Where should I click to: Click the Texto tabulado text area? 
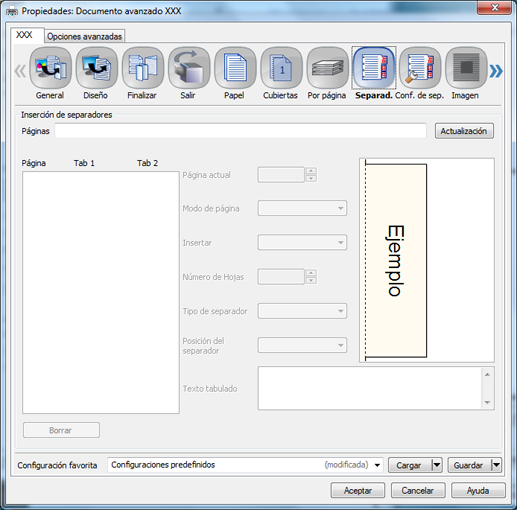click(x=376, y=388)
